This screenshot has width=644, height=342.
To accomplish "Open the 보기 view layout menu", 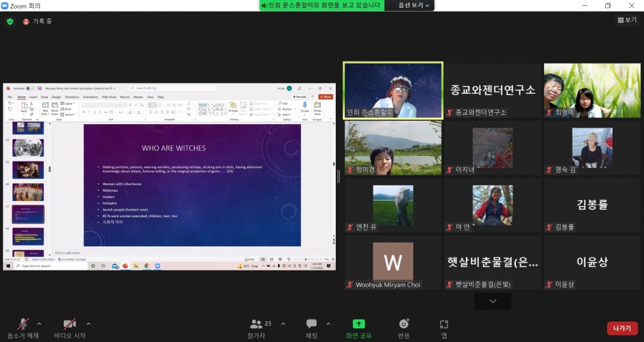I will (627, 20).
